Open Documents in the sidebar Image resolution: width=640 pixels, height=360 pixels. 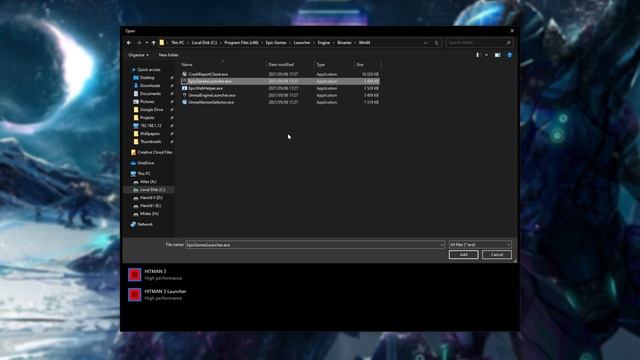[x=150, y=93]
